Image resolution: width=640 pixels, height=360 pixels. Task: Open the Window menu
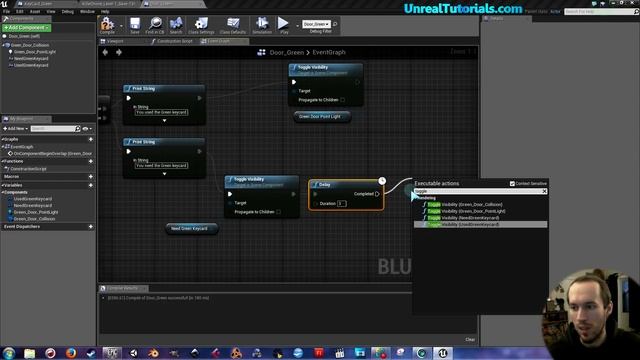coord(87,11)
